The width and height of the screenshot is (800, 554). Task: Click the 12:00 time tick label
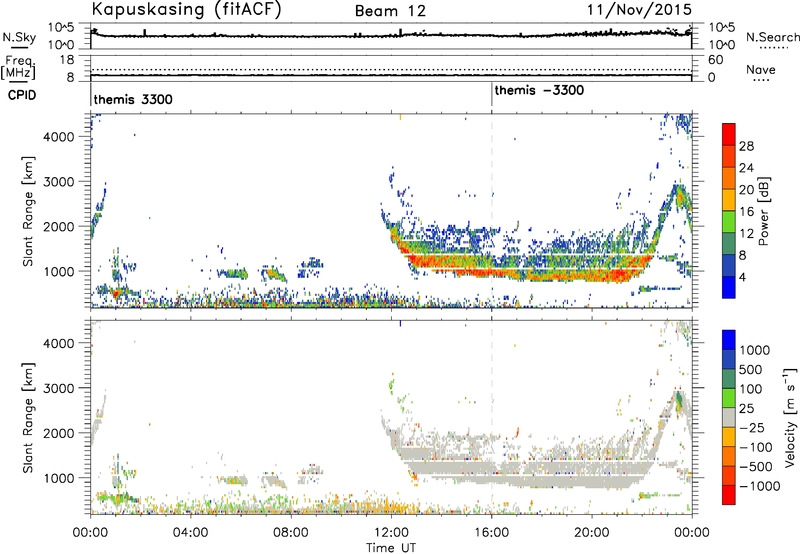(391, 532)
